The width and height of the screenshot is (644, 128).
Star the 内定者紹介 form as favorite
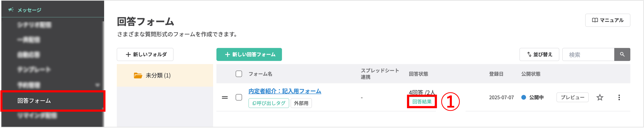[600, 97]
